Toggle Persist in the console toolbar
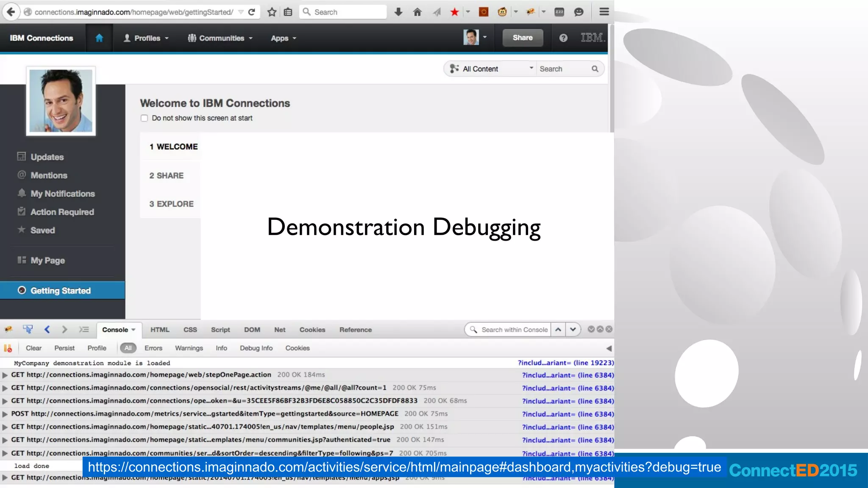The image size is (868, 488). pos(64,348)
